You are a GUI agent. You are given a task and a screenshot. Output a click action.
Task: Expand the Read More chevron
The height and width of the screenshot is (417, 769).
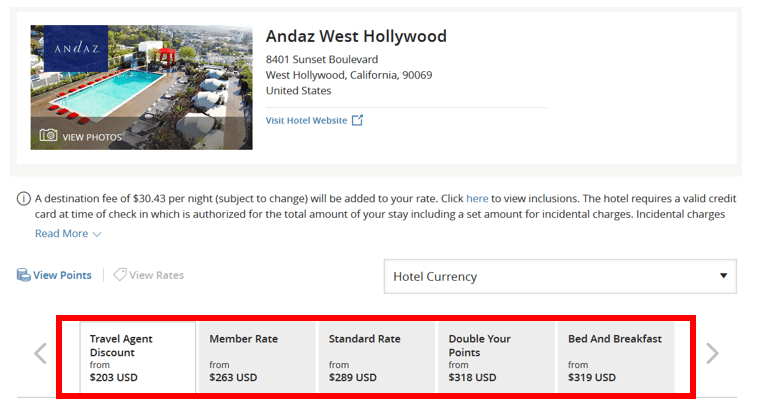tap(97, 234)
